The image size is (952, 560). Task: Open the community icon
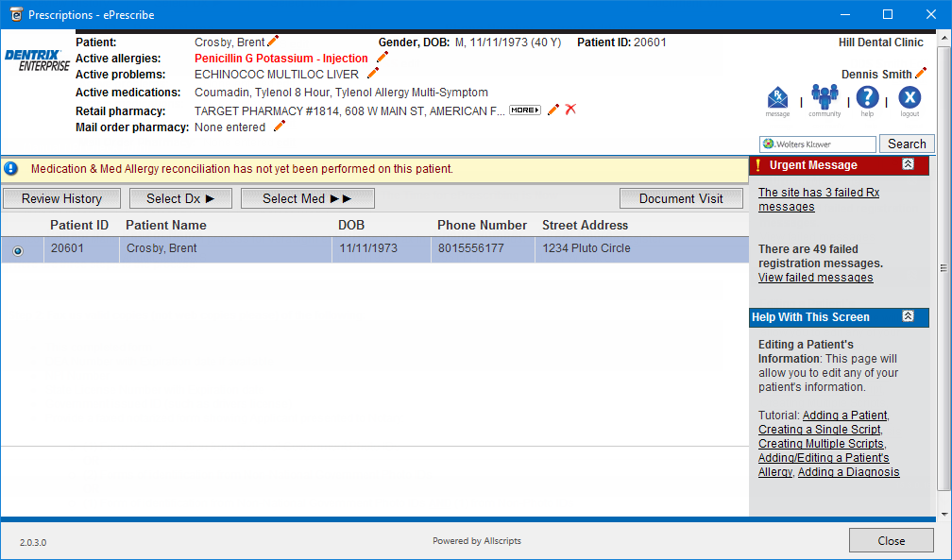click(x=824, y=98)
